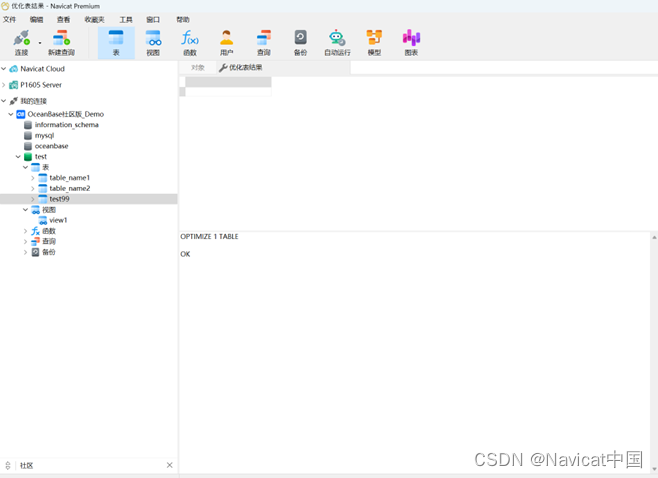The image size is (658, 478).
Task: Click the 备份 folder icon in tree
Action: click(x=35, y=252)
